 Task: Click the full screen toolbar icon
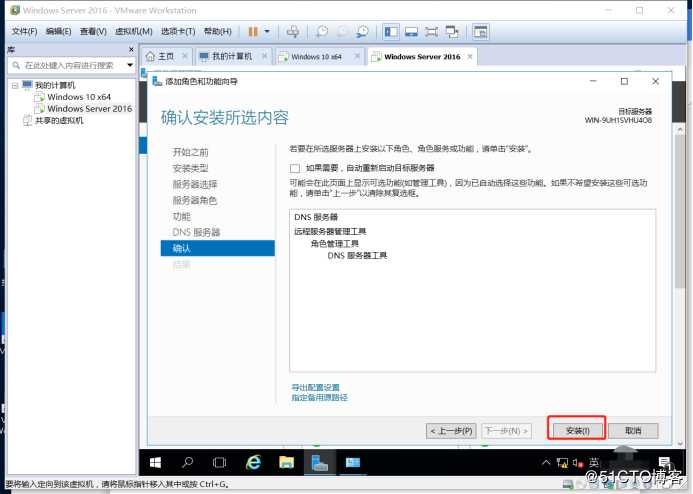(431, 32)
